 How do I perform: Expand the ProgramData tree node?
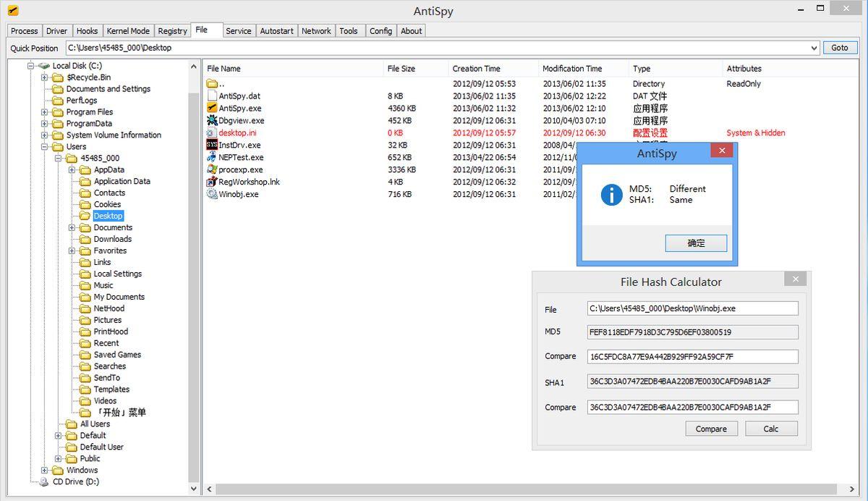tap(45, 124)
